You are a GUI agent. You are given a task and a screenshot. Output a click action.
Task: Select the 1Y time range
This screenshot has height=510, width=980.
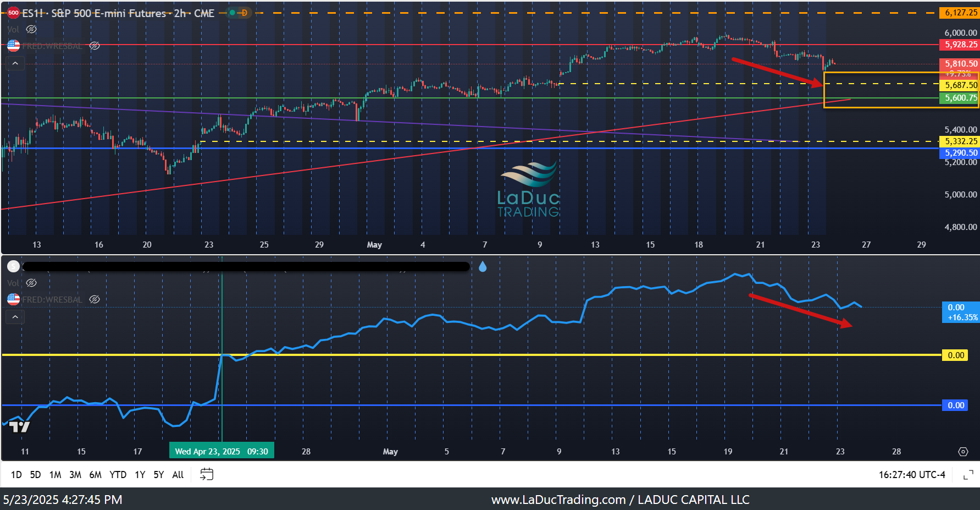[x=140, y=474]
